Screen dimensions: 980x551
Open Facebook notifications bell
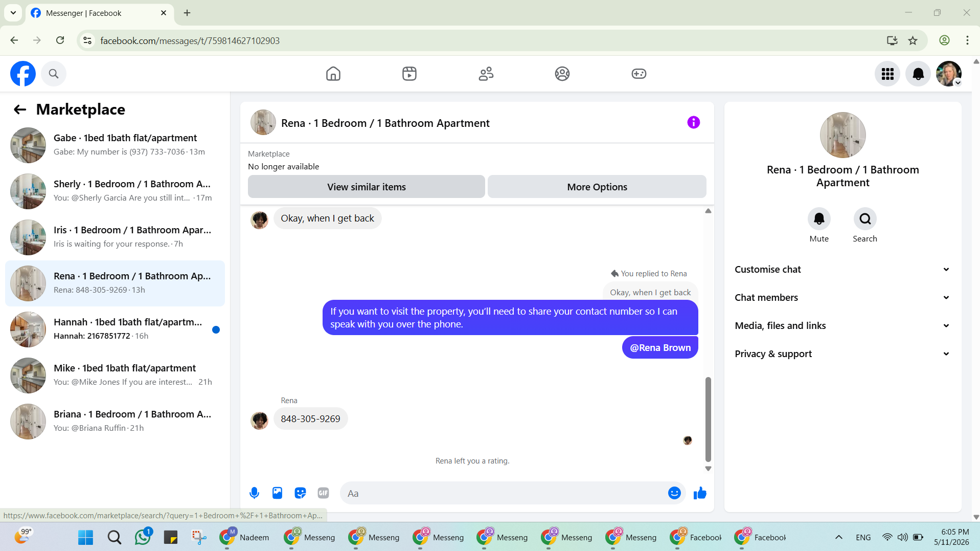pos(918,74)
